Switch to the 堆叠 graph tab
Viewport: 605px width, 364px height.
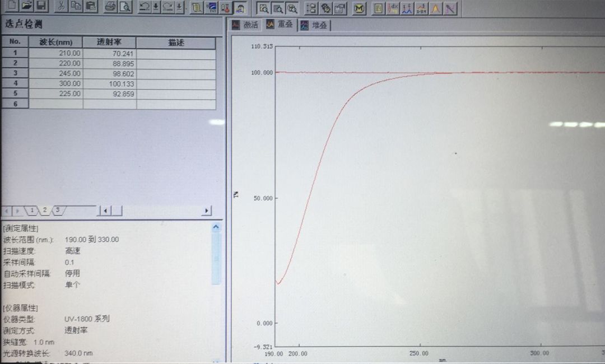314,25
